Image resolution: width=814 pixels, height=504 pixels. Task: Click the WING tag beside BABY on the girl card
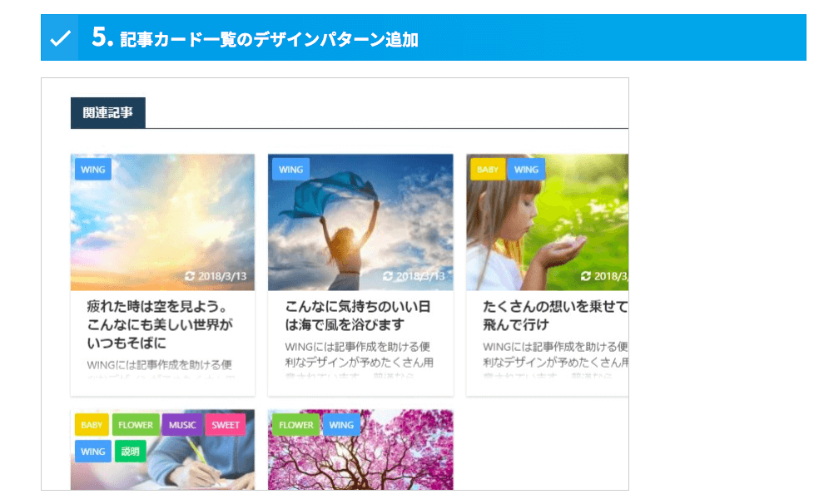tap(526, 170)
